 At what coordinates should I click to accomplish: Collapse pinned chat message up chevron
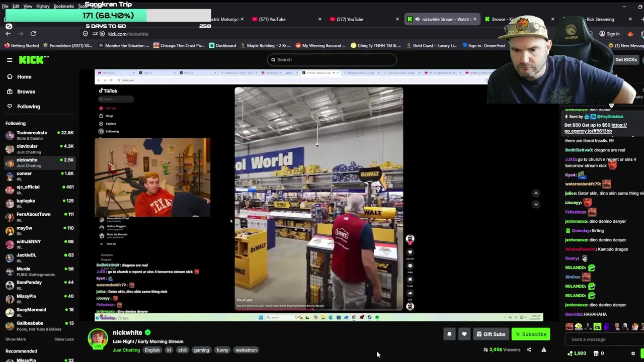click(x=536, y=193)
